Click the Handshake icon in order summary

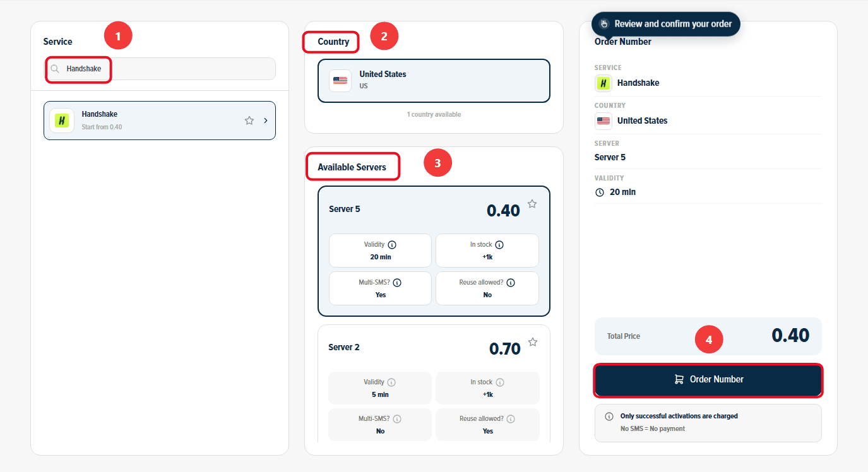[603, 83]
